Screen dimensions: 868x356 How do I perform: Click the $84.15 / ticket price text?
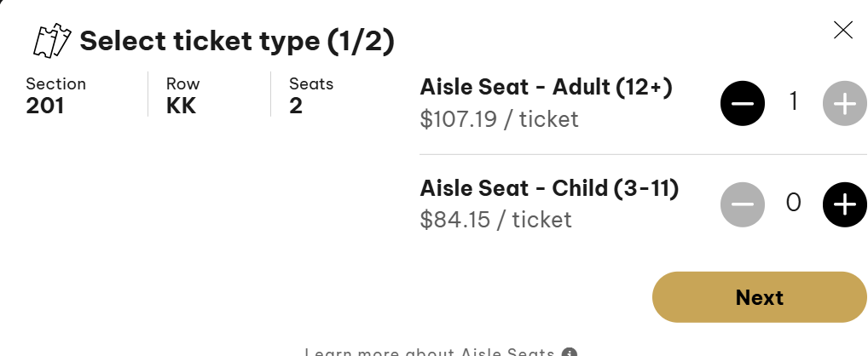point(495,220)
